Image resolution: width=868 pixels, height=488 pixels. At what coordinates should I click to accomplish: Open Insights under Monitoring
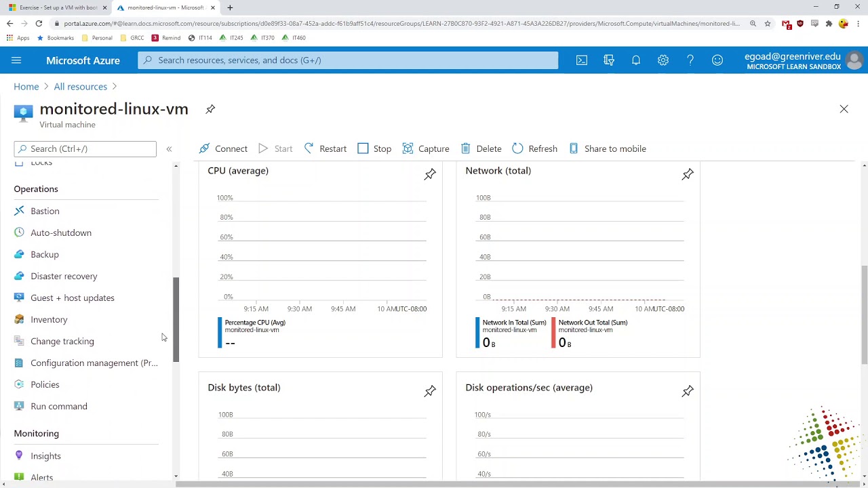[45, 456]
